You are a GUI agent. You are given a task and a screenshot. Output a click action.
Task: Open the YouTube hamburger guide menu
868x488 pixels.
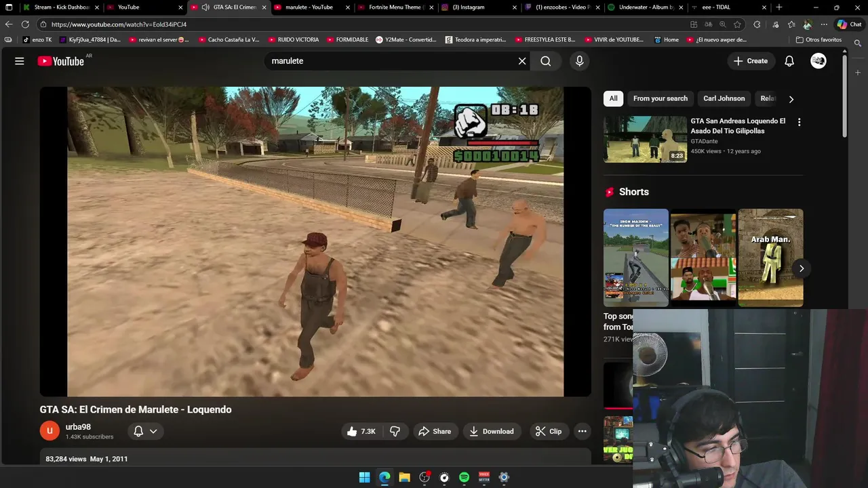coord(20,61)
